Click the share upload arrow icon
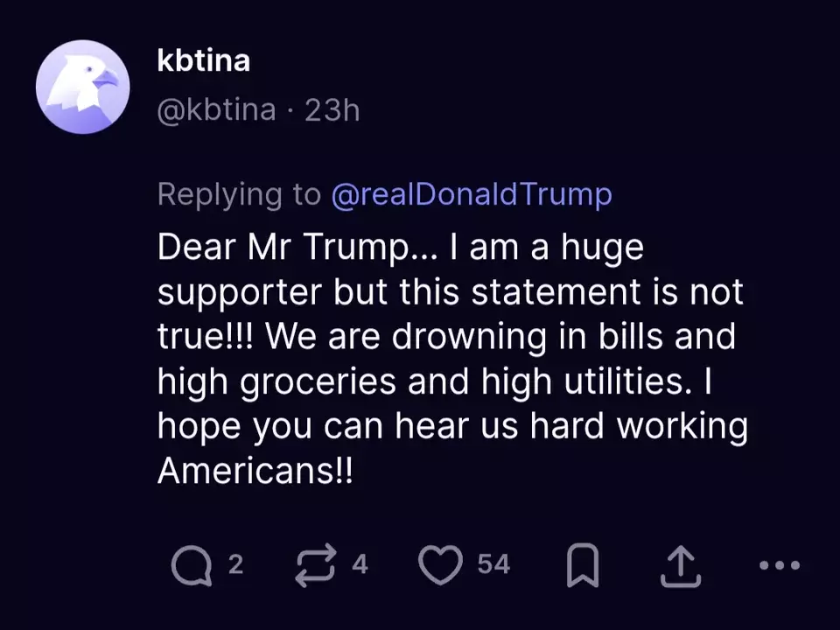This screenshot has width=840, height=630. click(681, 566)
